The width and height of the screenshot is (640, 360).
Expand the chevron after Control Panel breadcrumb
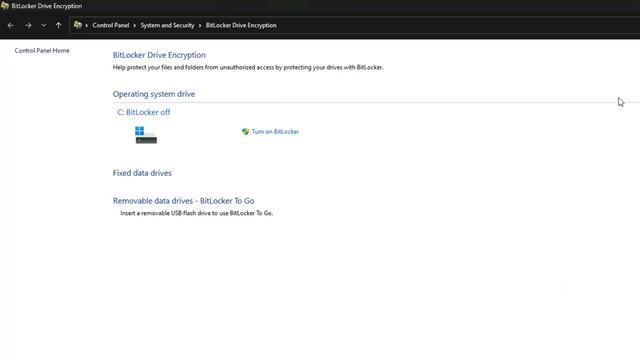(135, 25)
